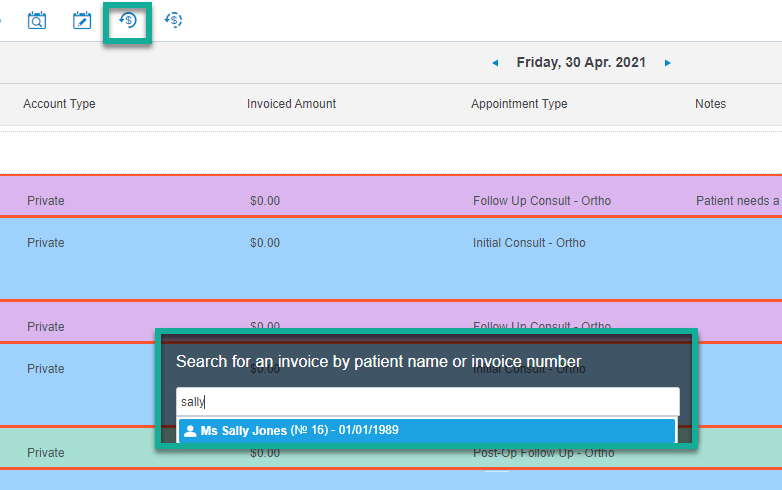Image resolution: width=782 pixels, height=490 pixels.
Task: Open the calendar search icon
Action: coord(37,20)
